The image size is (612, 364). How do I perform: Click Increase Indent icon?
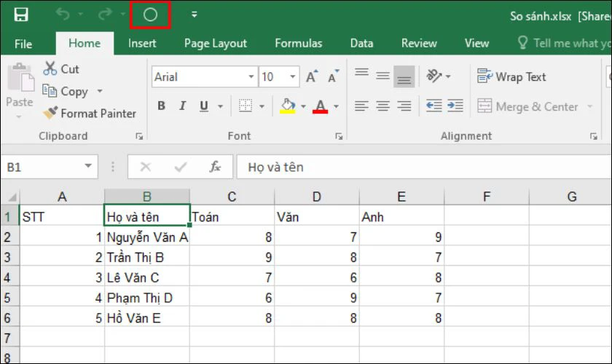coord(455,106)
